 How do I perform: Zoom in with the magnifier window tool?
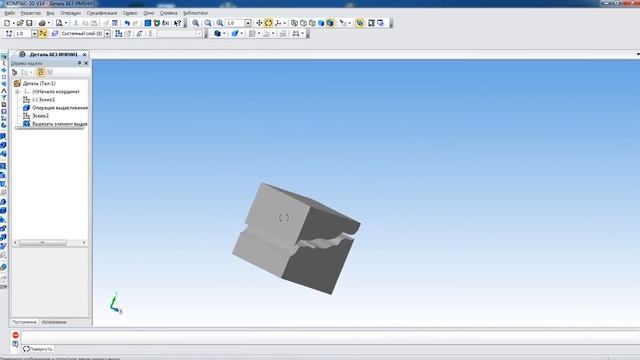(x=196, y=23)
